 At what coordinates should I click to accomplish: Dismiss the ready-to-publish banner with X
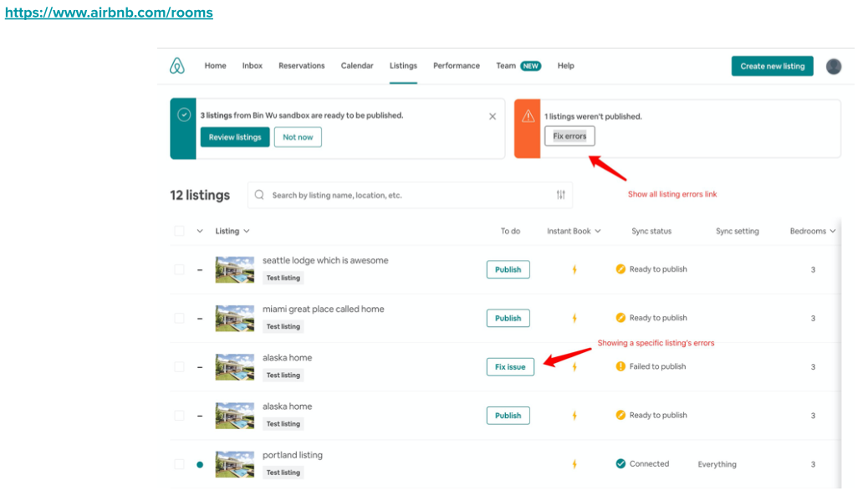(493, 116)
